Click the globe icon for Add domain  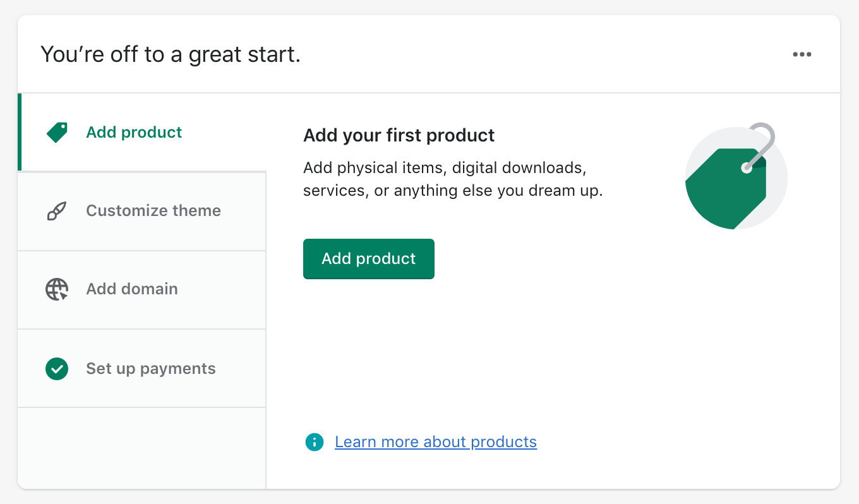57,289
